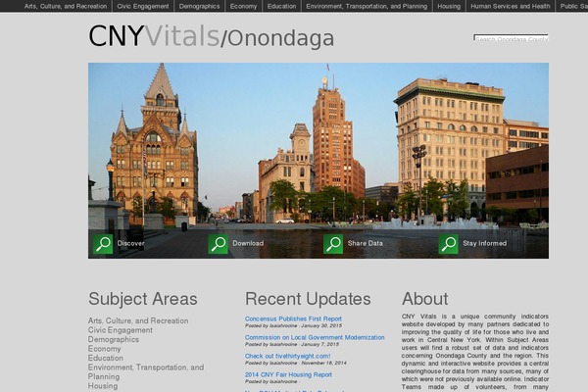Image resolution: width=588 pixels, height=392 pixels.
Task: Open Economy subject area link
Action: point(105,349)
